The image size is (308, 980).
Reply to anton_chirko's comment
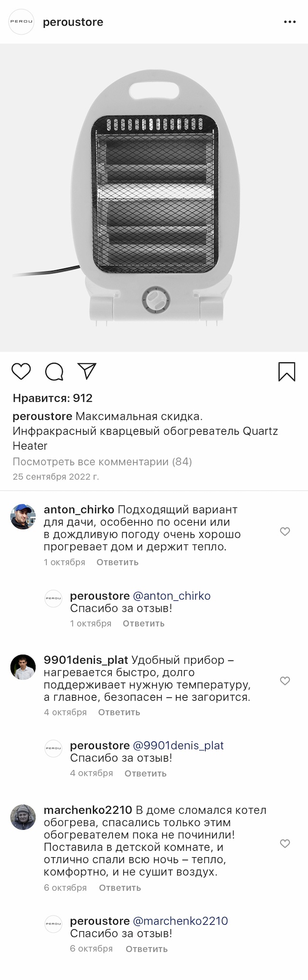[x=117, y=562]
